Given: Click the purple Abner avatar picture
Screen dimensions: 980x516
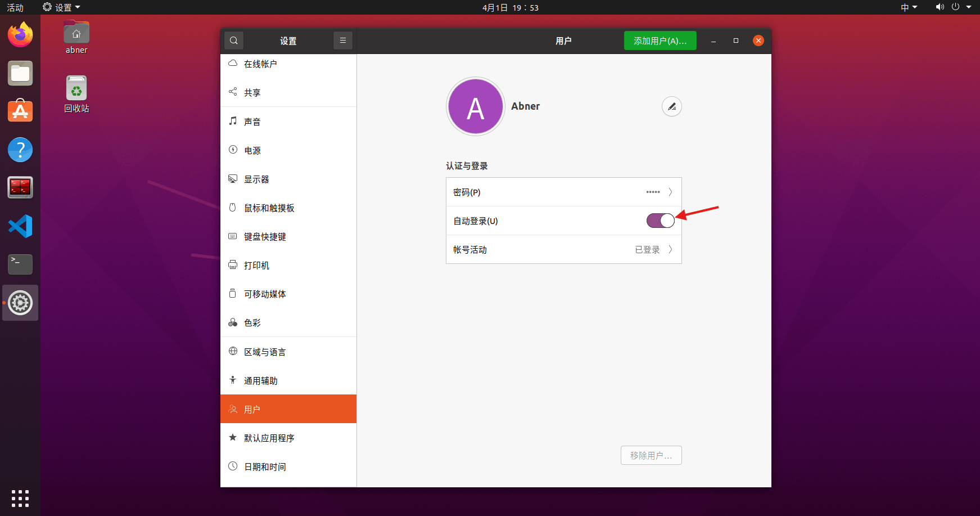Looking at the screenshot, I should pyautogui.click(x=475, y=106).
